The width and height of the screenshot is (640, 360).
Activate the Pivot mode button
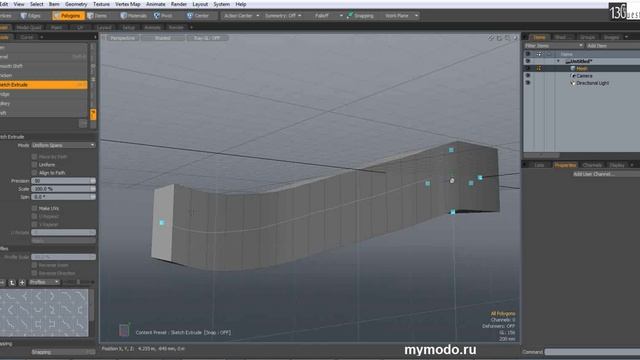[163, 16]
